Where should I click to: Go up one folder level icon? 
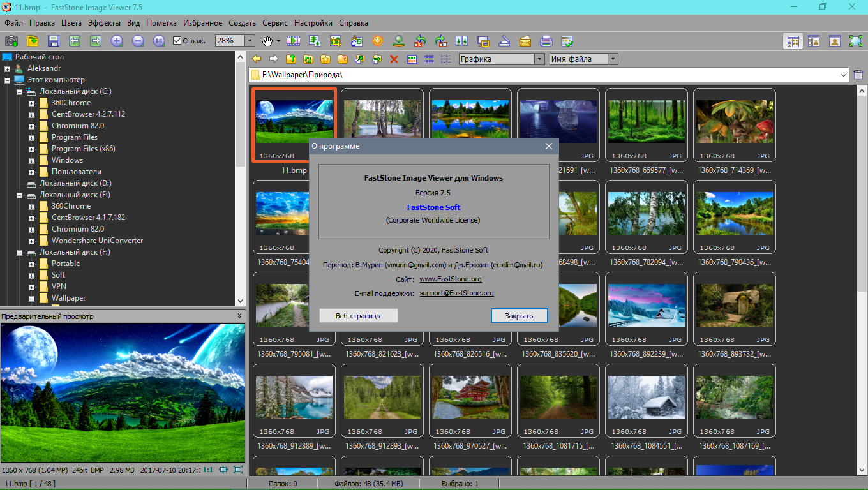(291, 59)
